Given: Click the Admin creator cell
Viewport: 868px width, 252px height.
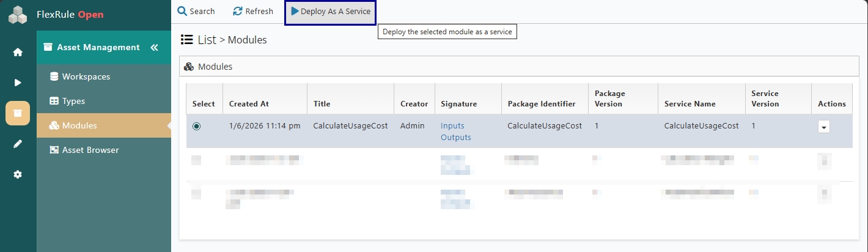Looking at the screenshot, I should pos(413,126).
